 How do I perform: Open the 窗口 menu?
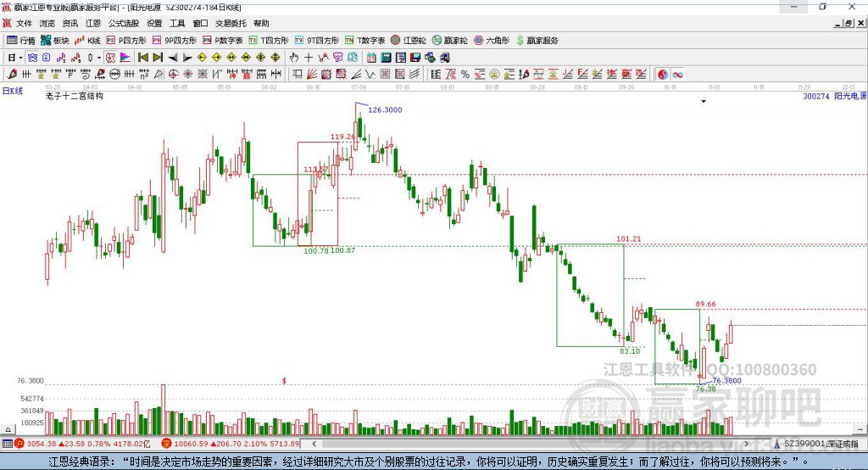tap(200, 23)
